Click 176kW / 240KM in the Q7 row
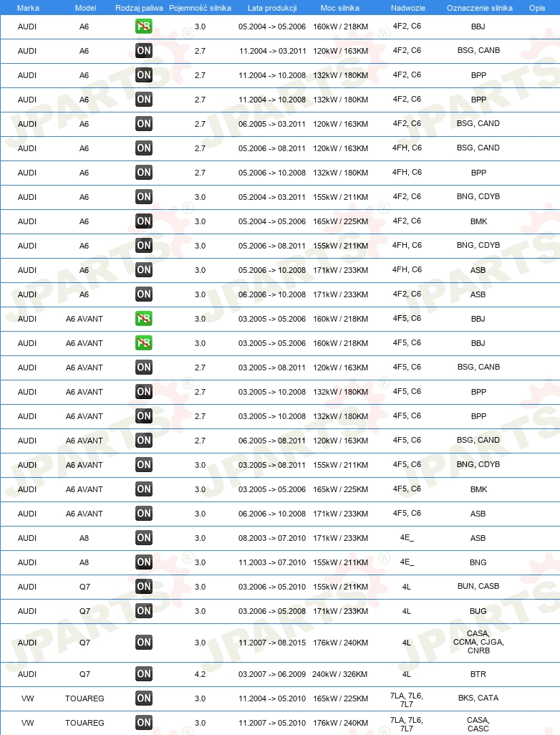 [340, 643]
